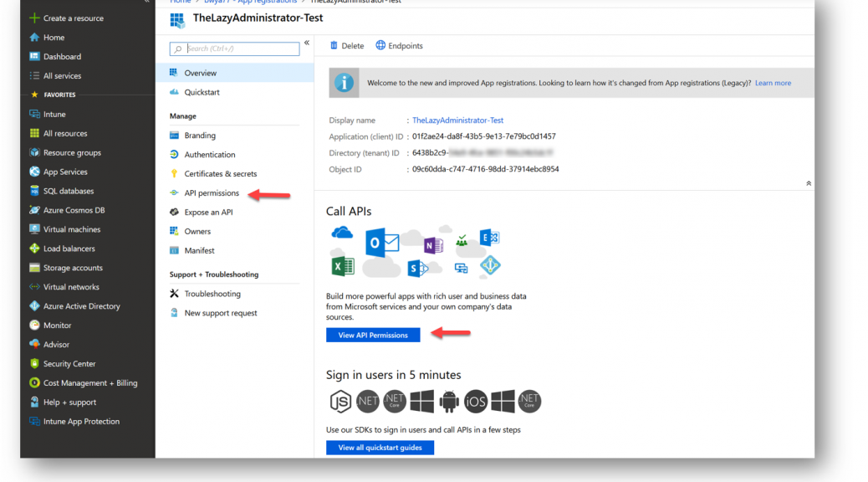Click the Sign in users in 5 minutes heading
This screenshot has height=482, width=868.
394,375
